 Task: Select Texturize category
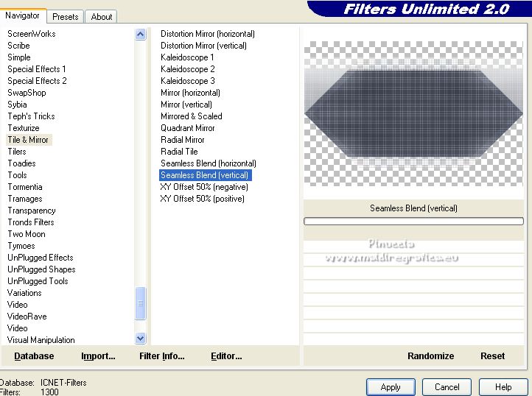24,128
